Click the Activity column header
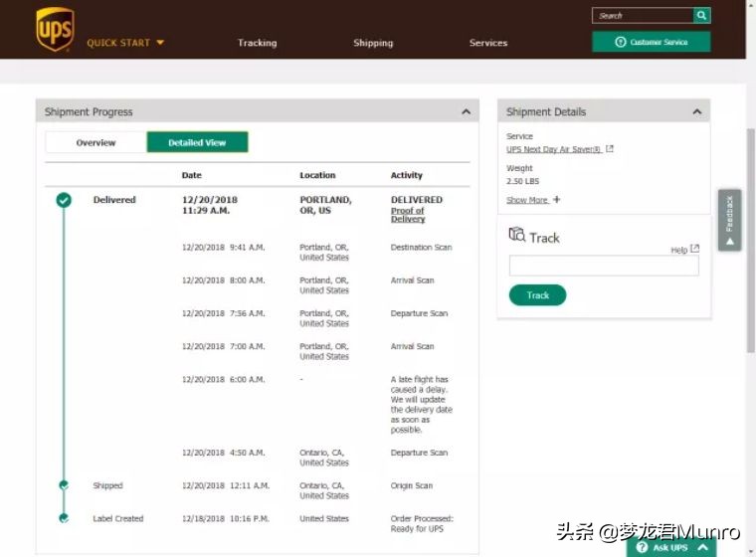This screenshot has height=557, width=756. pyautogui.click(x=407, y=175)
